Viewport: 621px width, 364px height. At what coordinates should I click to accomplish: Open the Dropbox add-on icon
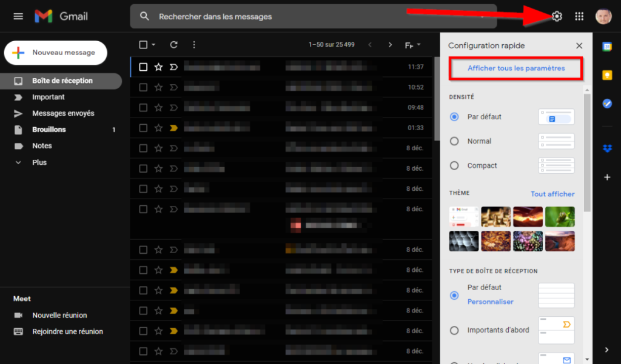pyautogui.click(x=606, y=148)
